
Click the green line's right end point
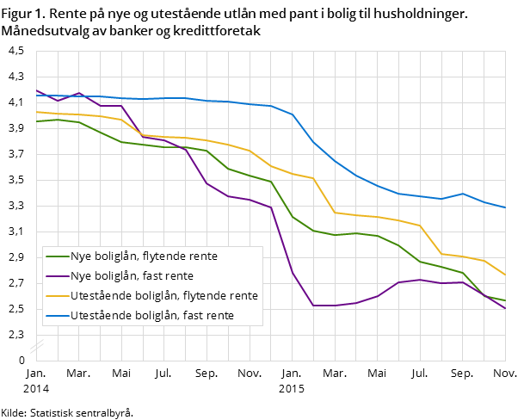[x=505, y=301]
